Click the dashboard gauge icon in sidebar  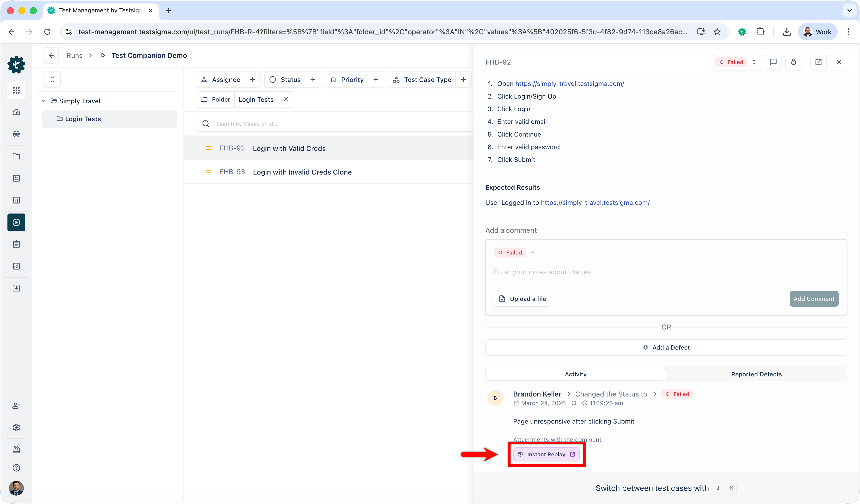(x=16, y=112)
